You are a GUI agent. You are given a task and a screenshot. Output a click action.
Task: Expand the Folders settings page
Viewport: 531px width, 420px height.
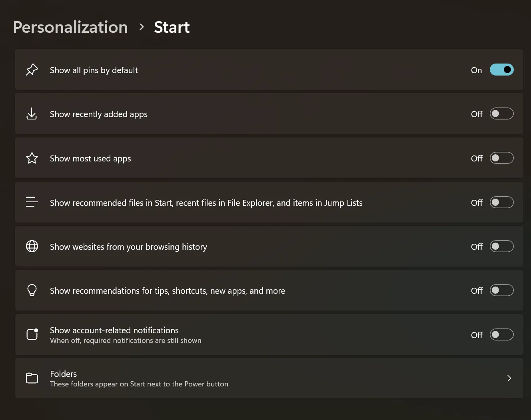509,378
